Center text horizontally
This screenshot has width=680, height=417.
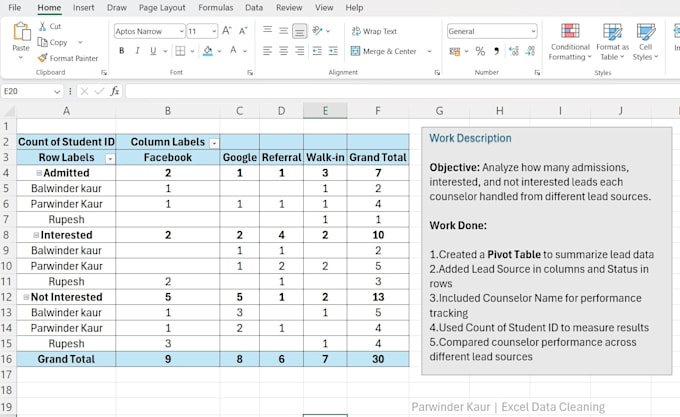[x=283, y=51]
